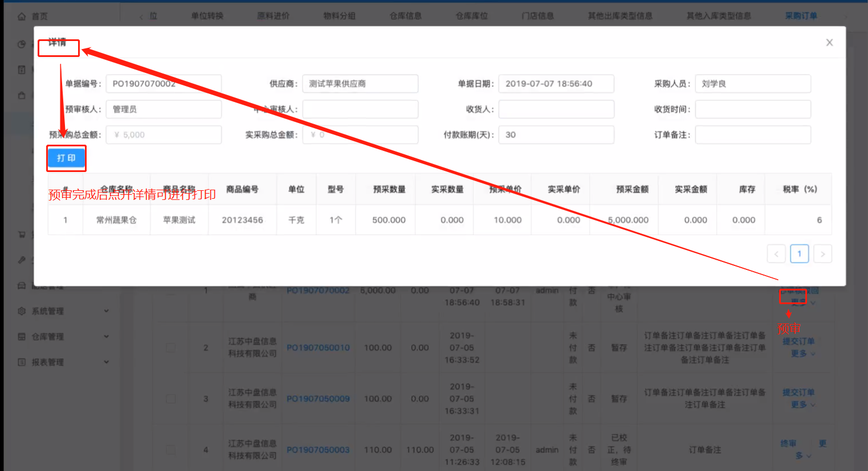Image resolution: width=868 pixels, height=471 pixels.
Task: Click the 首页 label in sidebar
Action: point(40,17)
